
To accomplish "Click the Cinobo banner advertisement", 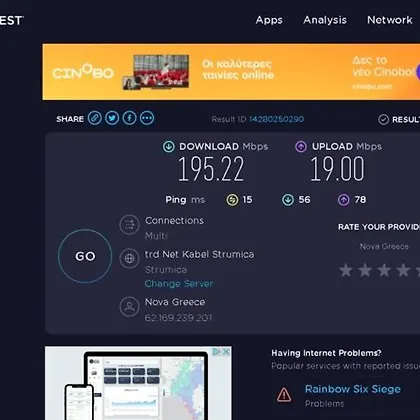I will click(x=231, y=72).
